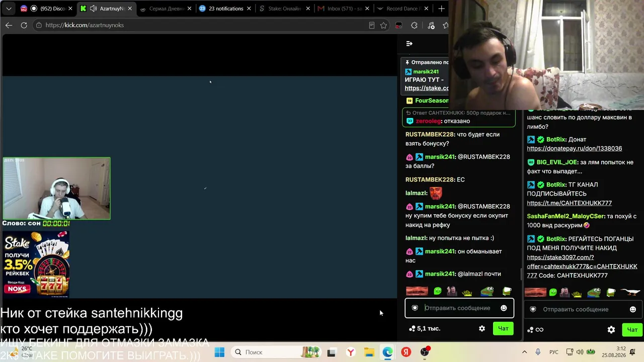The width and height of the screenshot is (644, 362).
Task: Pick the green blob emote in left chat
Action: 438,291
